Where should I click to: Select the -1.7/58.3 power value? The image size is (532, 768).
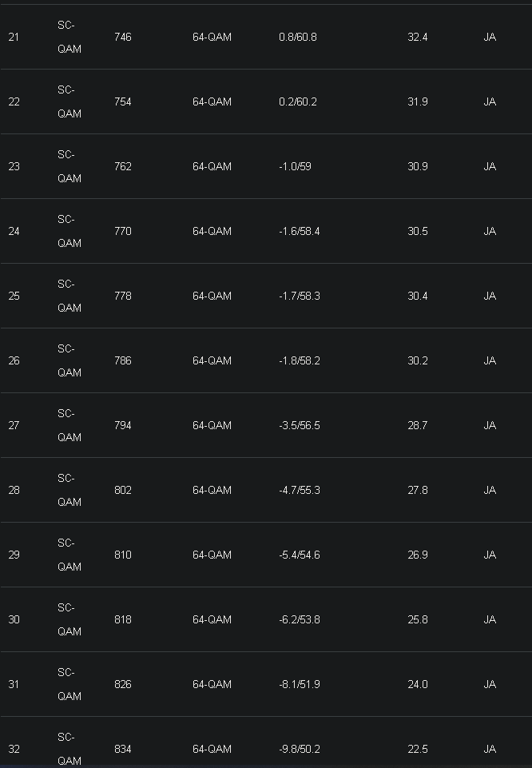click(x=300, y=296)
